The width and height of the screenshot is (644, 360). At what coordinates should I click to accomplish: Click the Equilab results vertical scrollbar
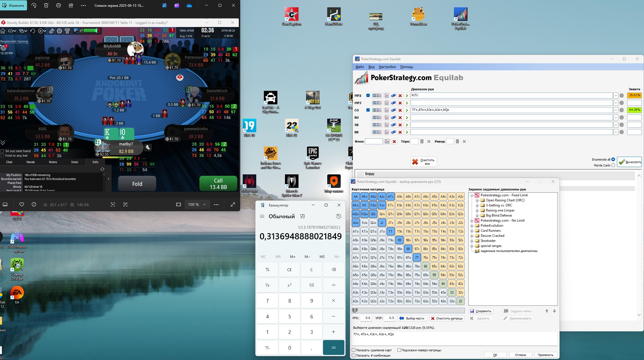tap(639, 245)
